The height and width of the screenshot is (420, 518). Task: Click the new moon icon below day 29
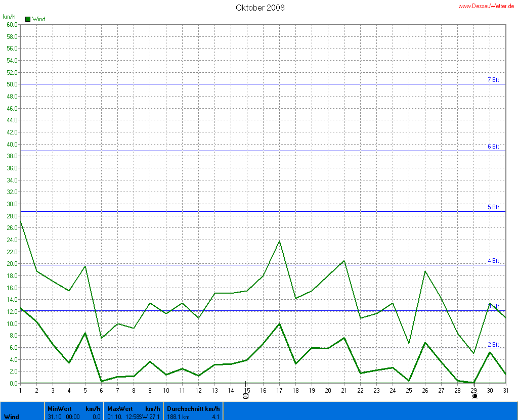point(474,396)
